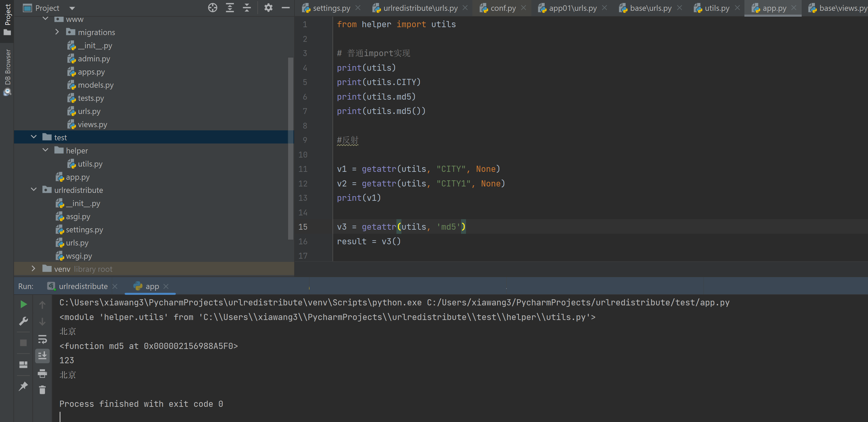Click the Print output printer icon

(42, 373)
